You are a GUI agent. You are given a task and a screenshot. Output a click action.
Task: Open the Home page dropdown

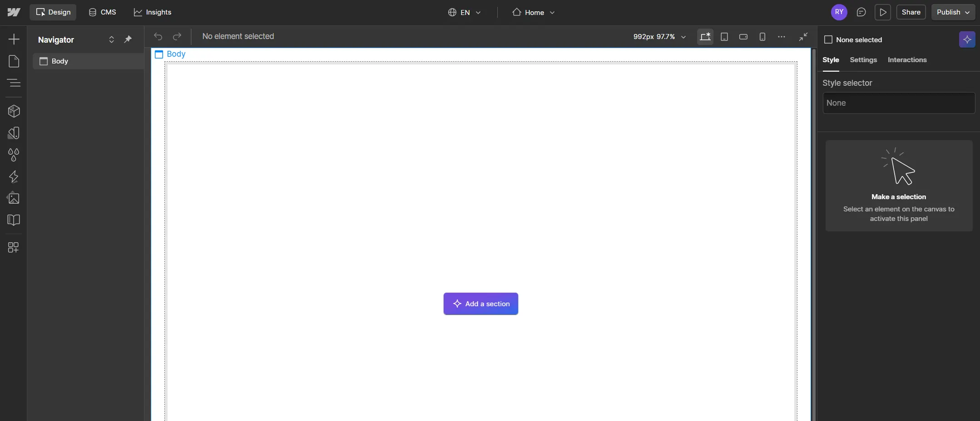(534, 13)
